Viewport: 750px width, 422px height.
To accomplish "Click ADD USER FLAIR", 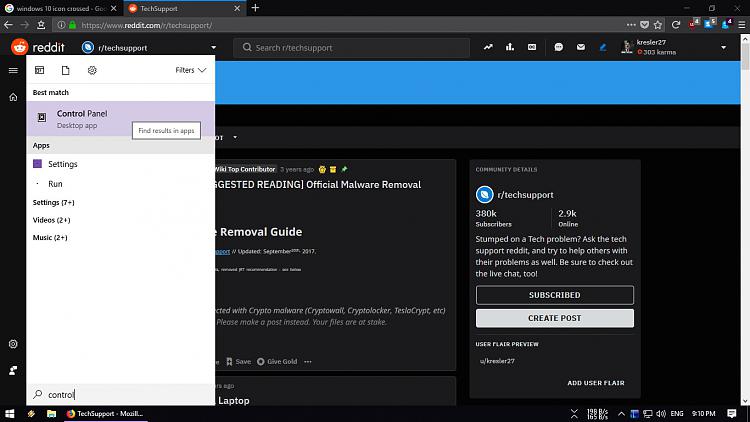I will [596, 383].
